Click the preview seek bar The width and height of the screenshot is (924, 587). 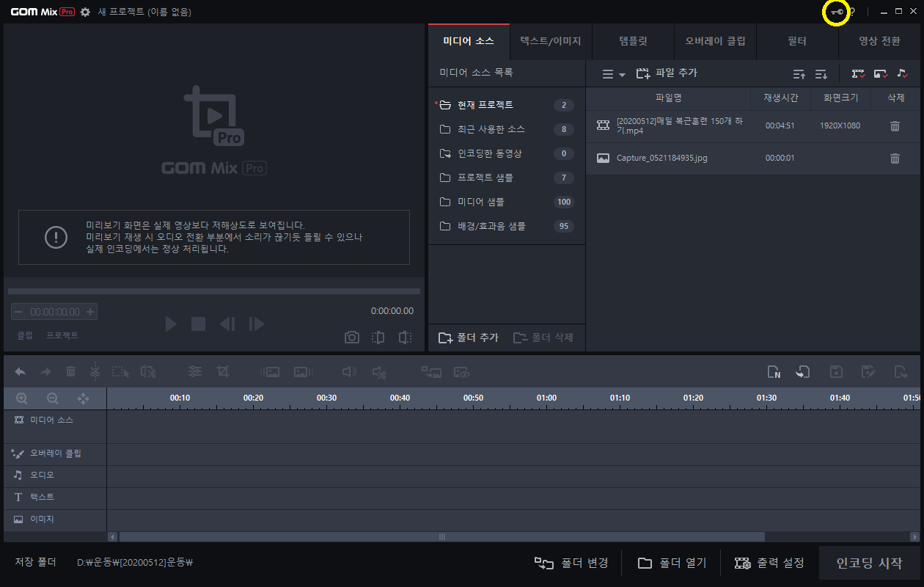[214, 291]
